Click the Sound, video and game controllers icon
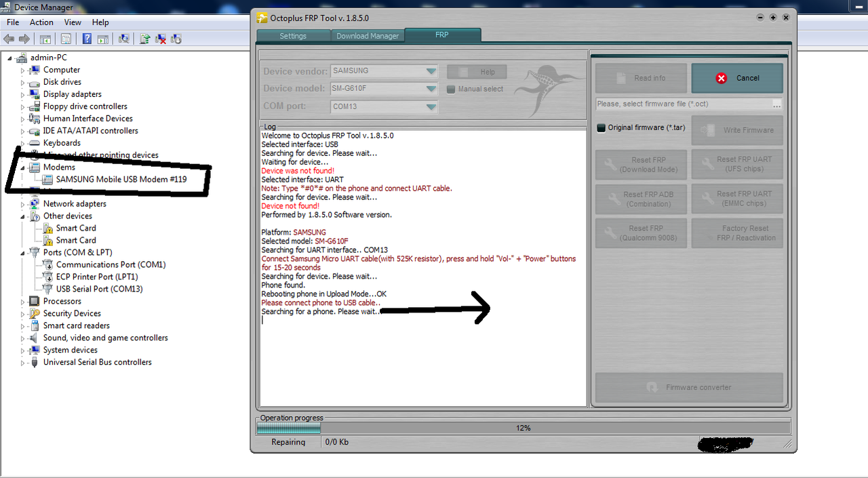This screenshot has width=868, height=478. 35,338
